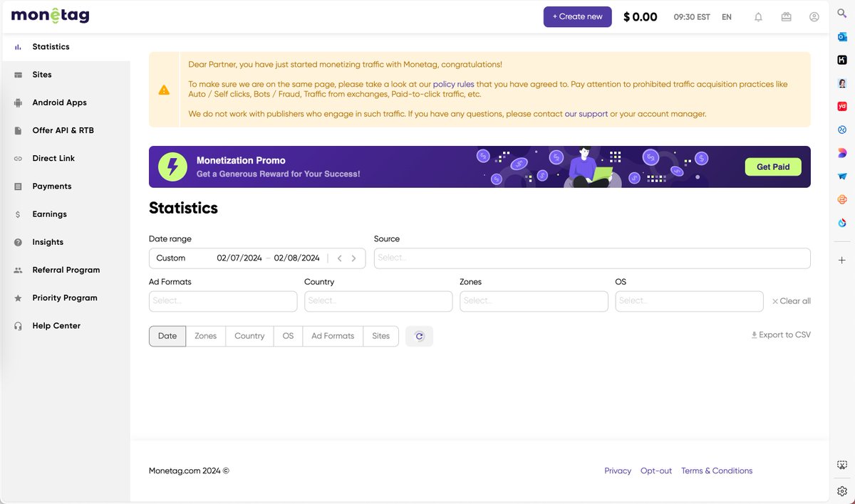The width and height of the screenshot is (855, 504).
Task: Switch to the OS grouping tab
Action: point(288,336)
